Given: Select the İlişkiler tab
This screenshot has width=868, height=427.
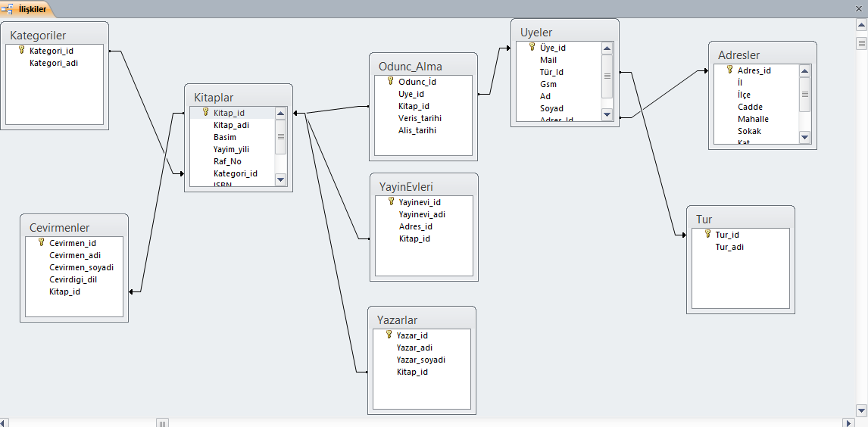Looking at the screenshot, I should click(x=27, y=9).
